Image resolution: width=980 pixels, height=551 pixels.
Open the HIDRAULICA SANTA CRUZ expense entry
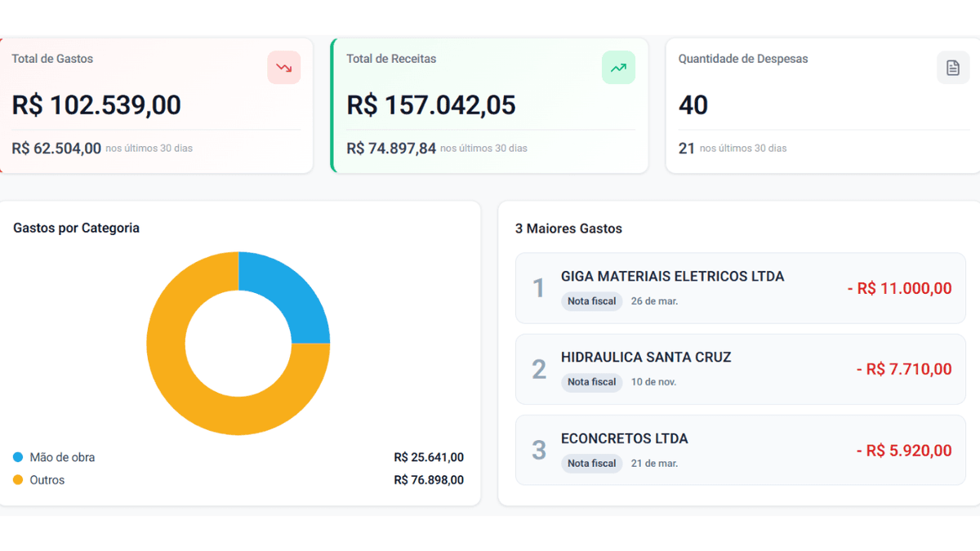point(740,369)
